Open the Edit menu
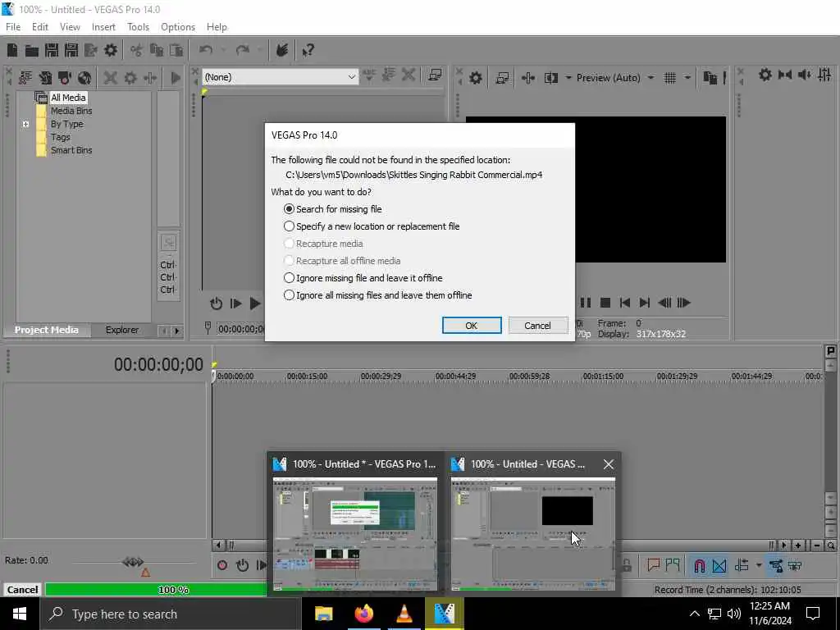 [x=40, y=27]
